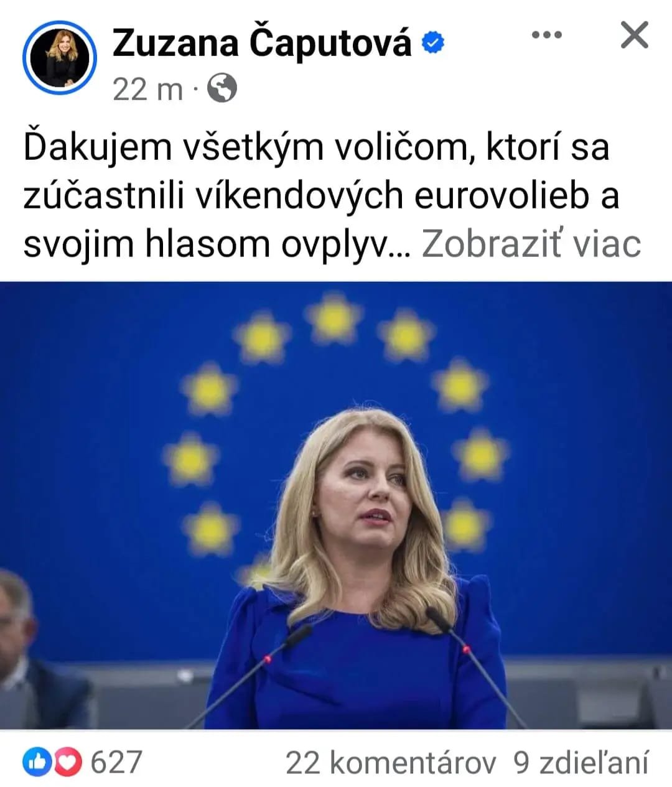
Task: Click the red heart reaction icon
Action: coord(68,763)
